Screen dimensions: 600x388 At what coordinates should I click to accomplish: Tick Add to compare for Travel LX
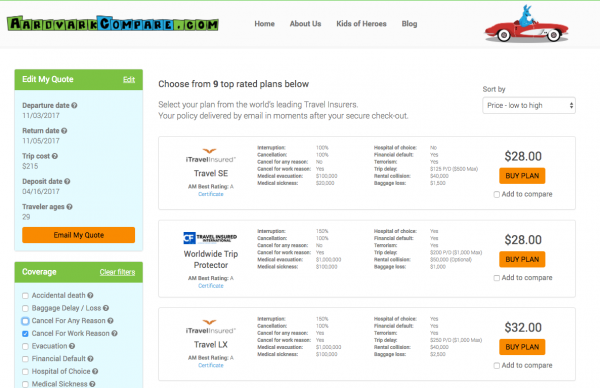pyautogui.click(x=496, y=365)
